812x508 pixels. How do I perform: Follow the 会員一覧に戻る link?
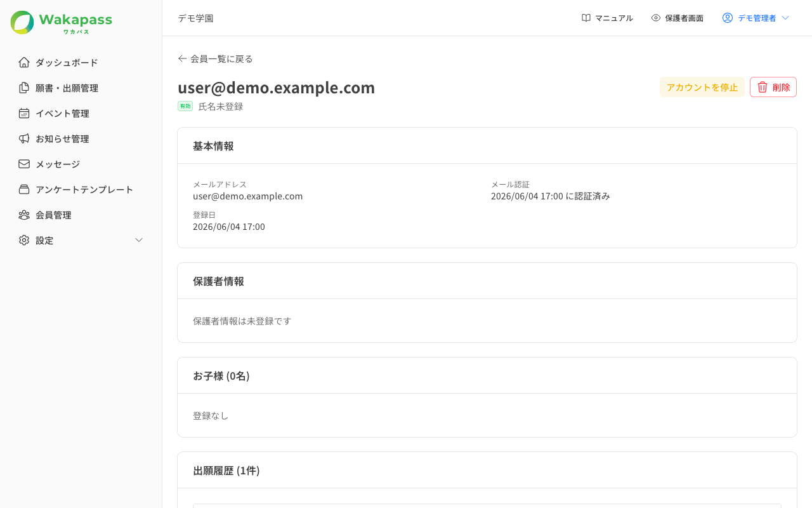(x=221, y=58)
